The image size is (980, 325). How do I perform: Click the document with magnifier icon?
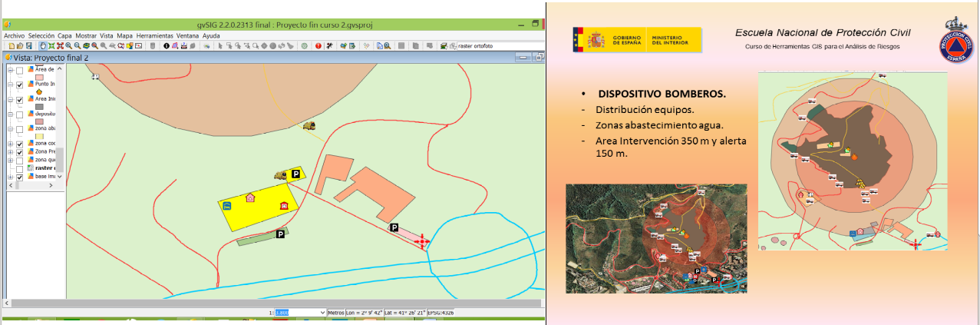point(387,46)
